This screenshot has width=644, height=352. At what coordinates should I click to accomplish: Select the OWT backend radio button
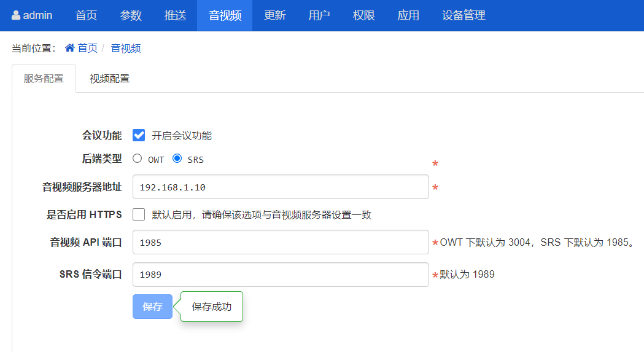[138, 158]
